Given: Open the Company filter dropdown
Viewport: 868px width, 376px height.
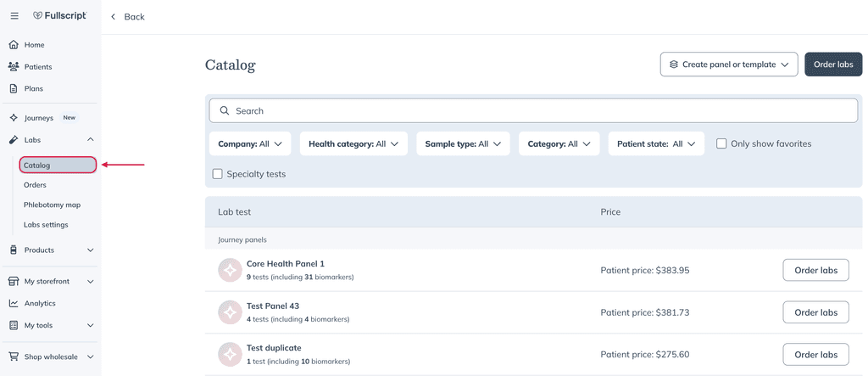Looking at the screenshot, I should point(250,143).
